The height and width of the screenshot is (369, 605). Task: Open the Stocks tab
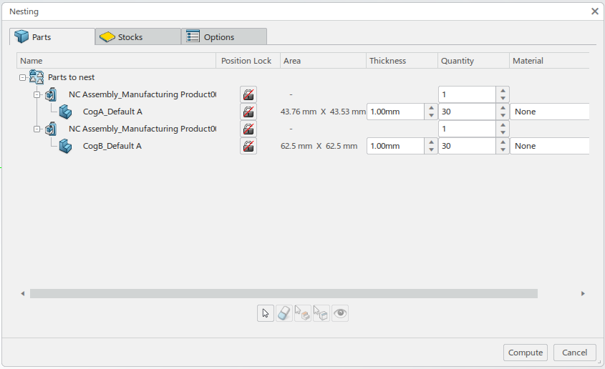pos(138,37)
